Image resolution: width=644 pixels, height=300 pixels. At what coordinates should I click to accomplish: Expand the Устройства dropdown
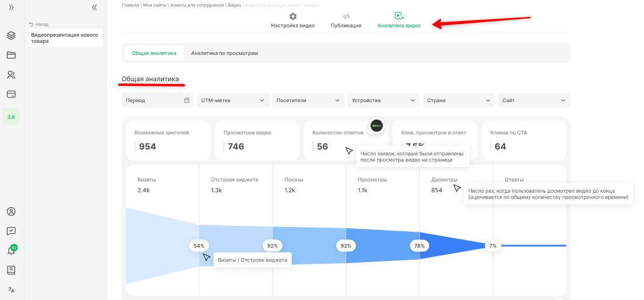[384, 100]
